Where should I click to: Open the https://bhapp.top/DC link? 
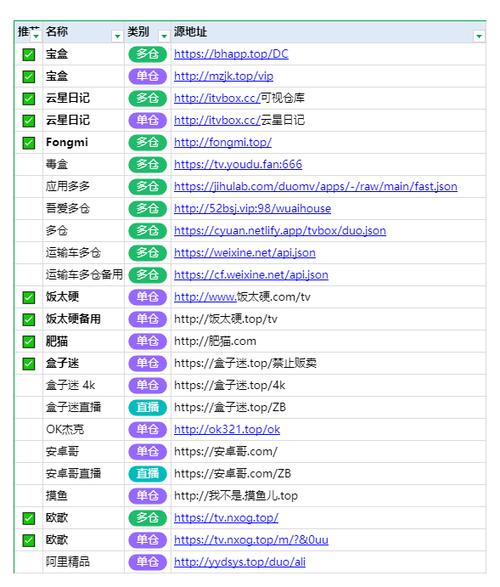click(231, 54)
